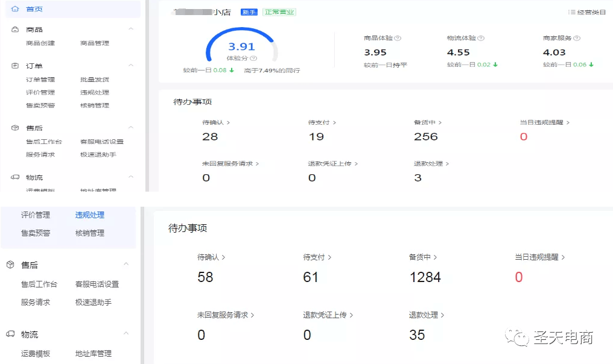
Task: Click the question mark icon beside 商家服务
Action: click(577, 38)
